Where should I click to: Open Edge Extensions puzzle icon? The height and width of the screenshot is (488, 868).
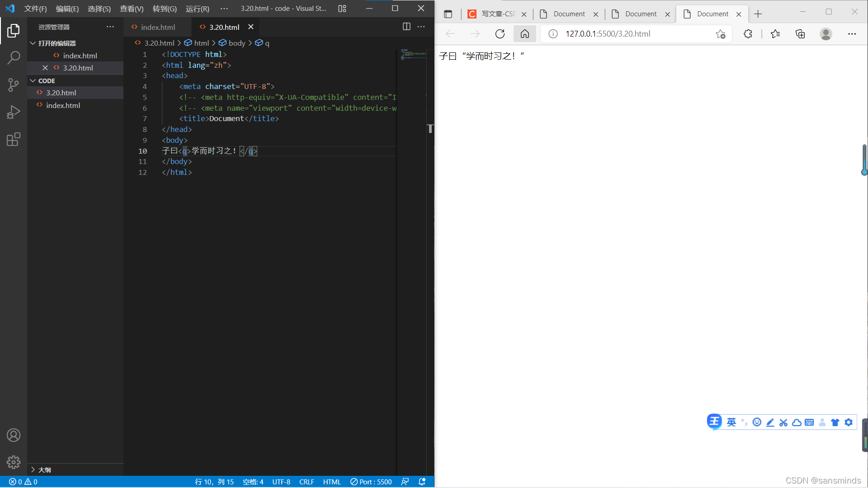pyautogui.click(x=748, y=34)
